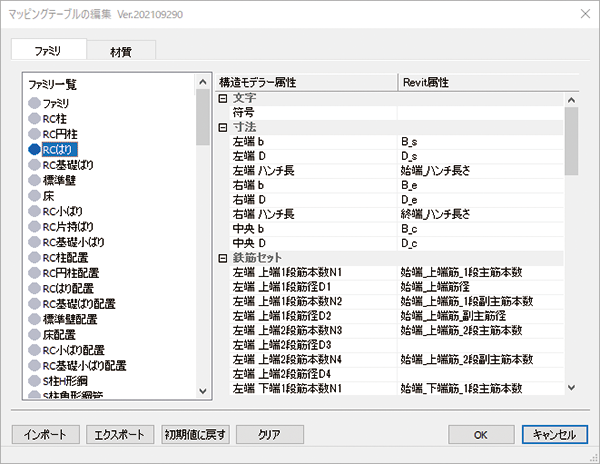Open the ファミリ tab
Screen dimensions: 600x464
[x=49, y=51]
